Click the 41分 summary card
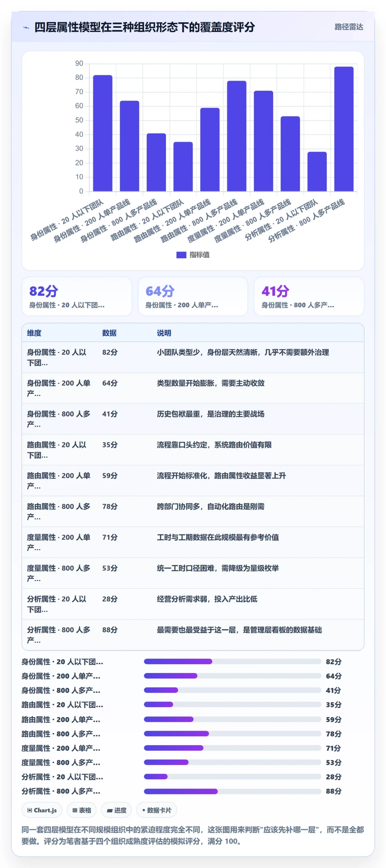This screenshot has height=868, width=386. coord(309,296)
